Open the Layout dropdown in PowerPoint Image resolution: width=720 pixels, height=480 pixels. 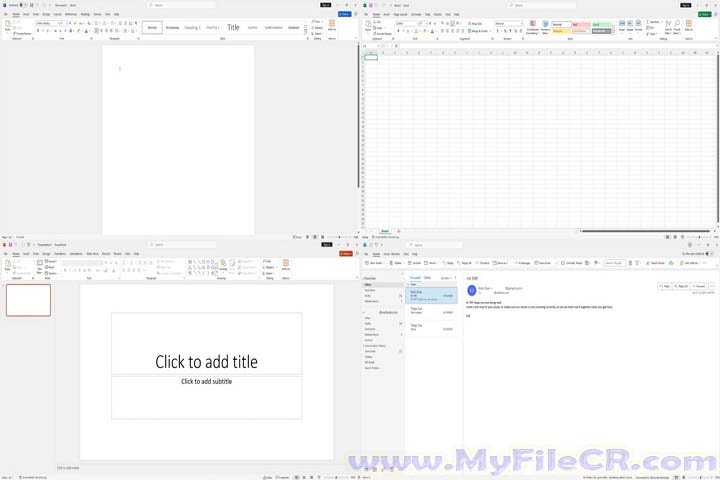click(51, 261)
